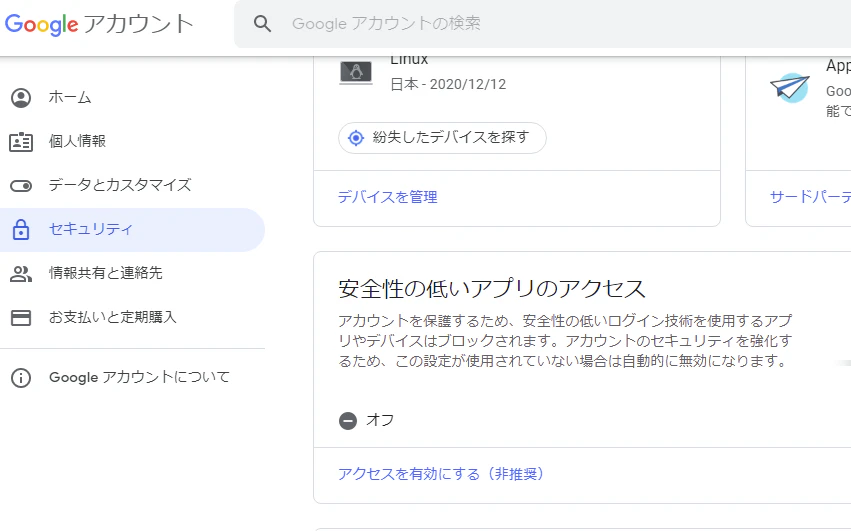Click the オフ status minus icon

pos(348,420)
